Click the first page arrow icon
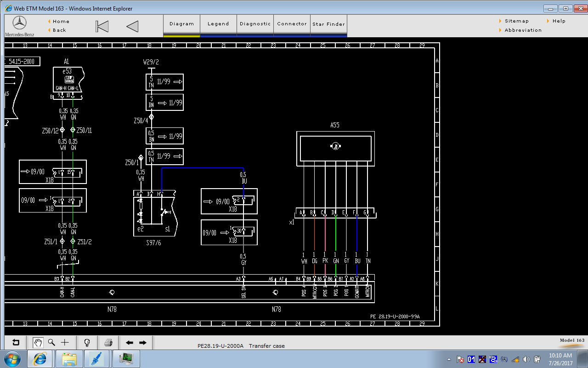Viewport: 588px width, 368px height. [102, 26]
